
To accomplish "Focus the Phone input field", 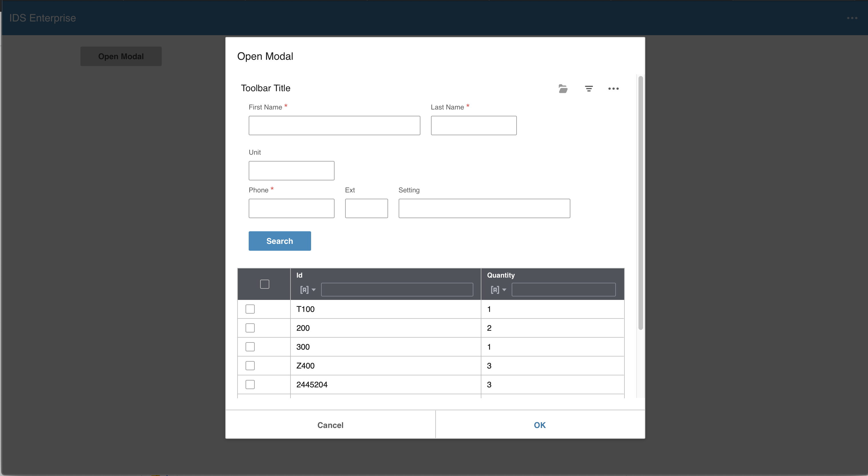I will pyautogui.click(x=291, y=208).
